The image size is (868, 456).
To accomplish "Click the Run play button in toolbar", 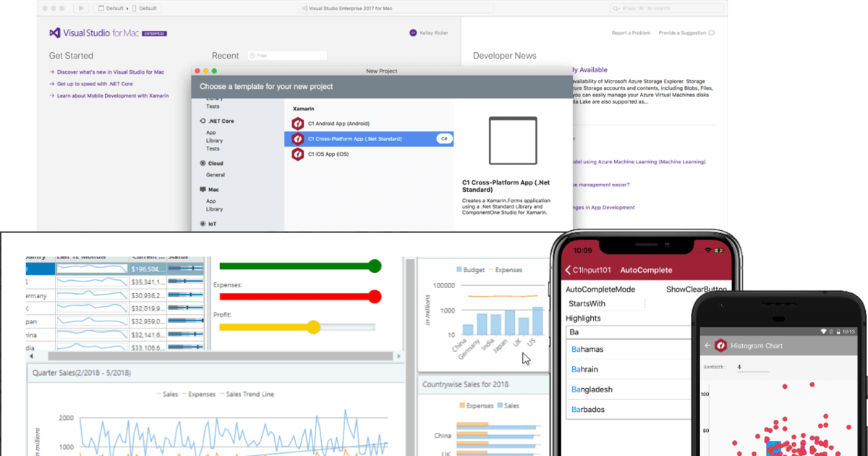I will pos(81,8).
